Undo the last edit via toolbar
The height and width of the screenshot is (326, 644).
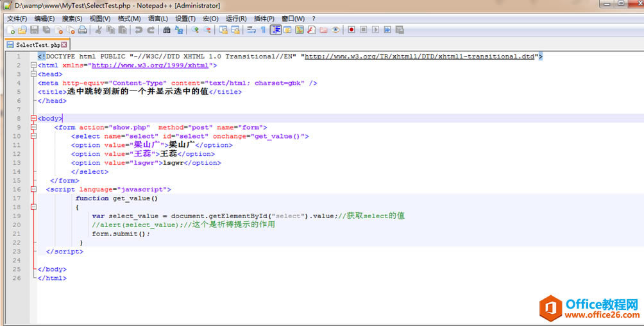[x=139, y=30]
